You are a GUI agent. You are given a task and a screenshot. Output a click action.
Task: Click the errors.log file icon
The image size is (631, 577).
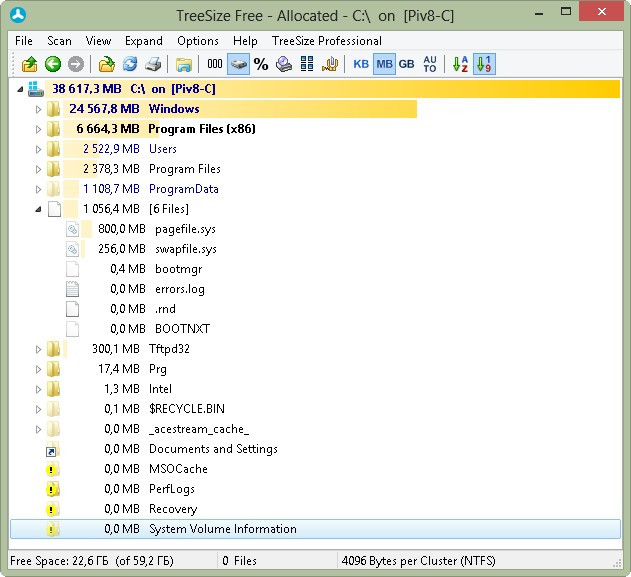[72, 289]
